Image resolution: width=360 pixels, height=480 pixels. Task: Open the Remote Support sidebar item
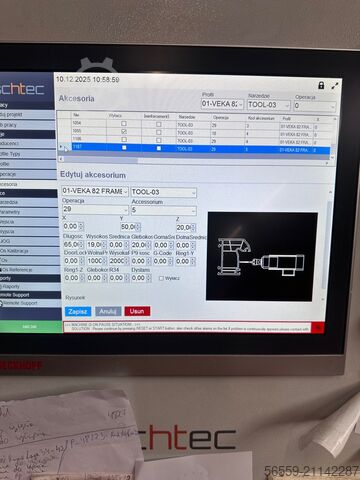(30, 303)
